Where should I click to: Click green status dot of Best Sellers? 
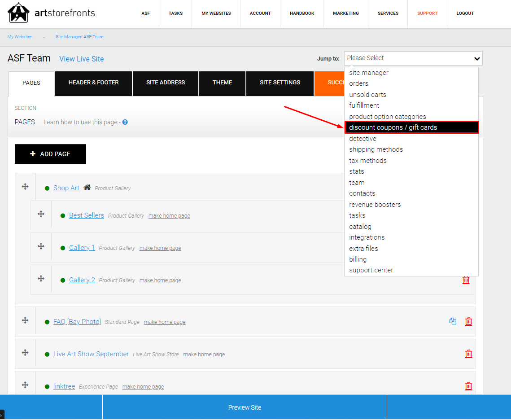(x=63, y=216)
